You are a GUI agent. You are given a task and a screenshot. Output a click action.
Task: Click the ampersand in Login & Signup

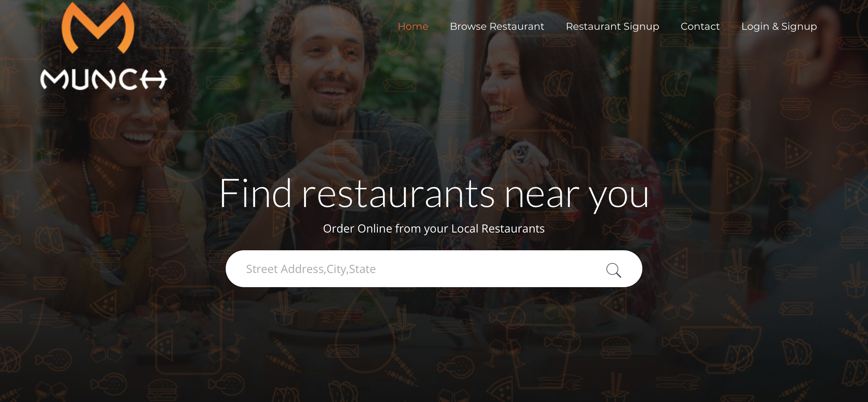click(x=775, y=27)
